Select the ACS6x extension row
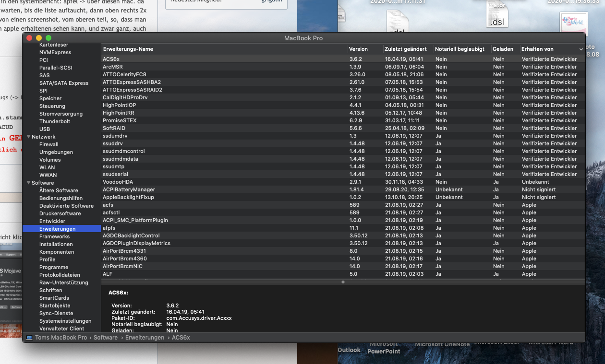This screenshot has height=364, width=605. pyautogui.click(x=343, y=59)
